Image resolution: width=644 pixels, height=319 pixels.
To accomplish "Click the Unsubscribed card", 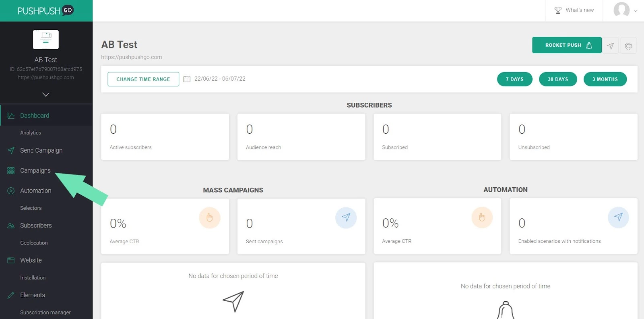I will [574, 137].
